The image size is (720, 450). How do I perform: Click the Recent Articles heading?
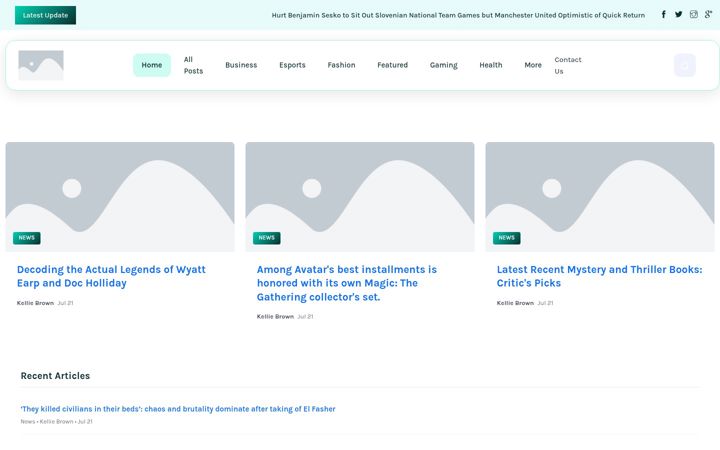(x=55, y=376)
